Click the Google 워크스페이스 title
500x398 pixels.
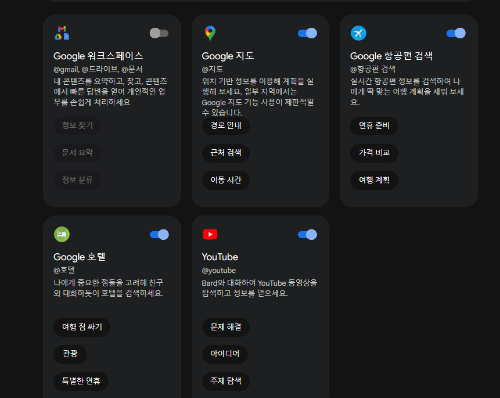(x=98, y=56)
